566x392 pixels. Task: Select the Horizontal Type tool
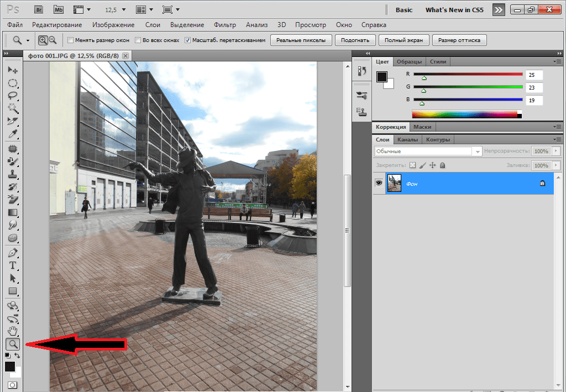13,265
